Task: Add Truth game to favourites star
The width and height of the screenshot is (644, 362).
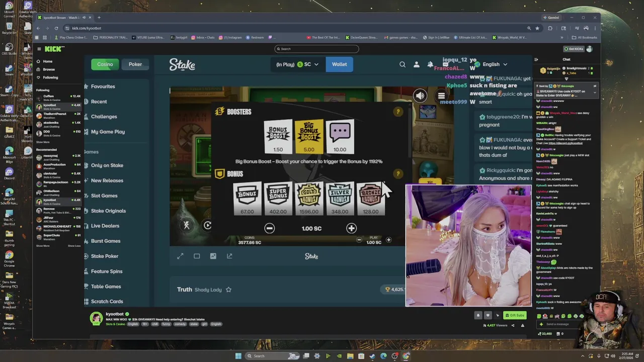Action: [228, 290]
